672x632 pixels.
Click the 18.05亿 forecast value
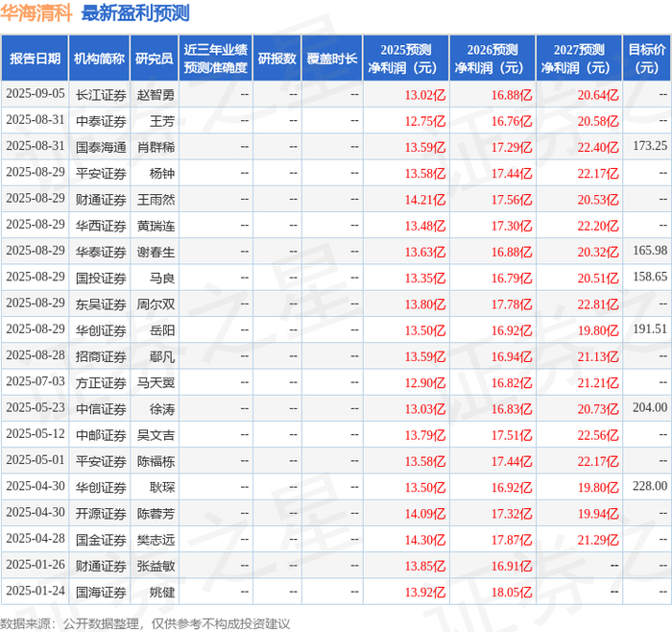[x=512, y=592]
